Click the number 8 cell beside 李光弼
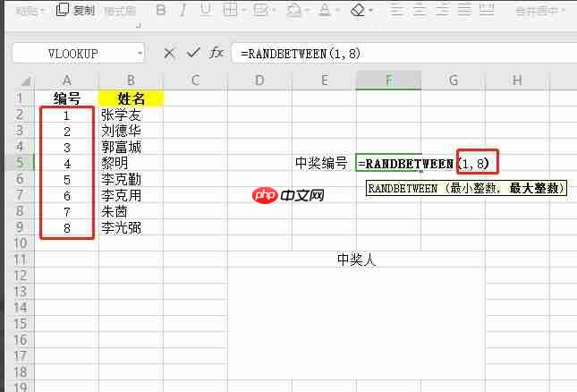577x392 pixels. click(x=66, y=228)
